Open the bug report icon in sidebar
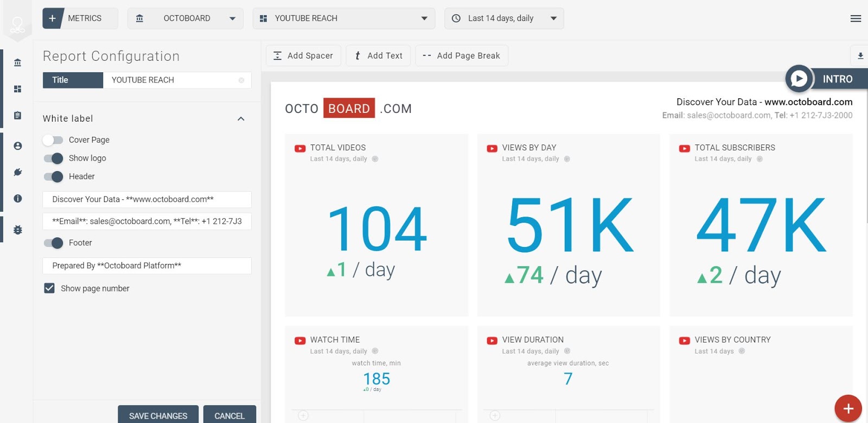Viewport: 868px width, 423px height. 18,230
